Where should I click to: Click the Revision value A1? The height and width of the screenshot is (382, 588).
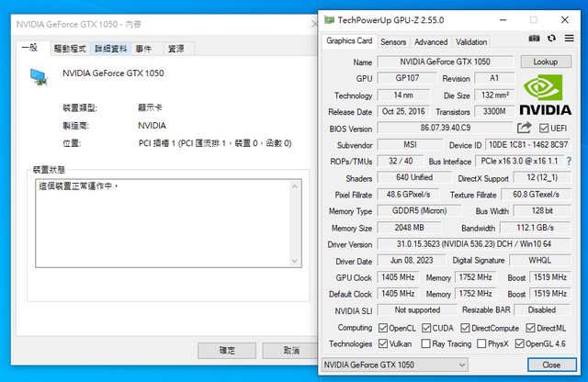494,78
